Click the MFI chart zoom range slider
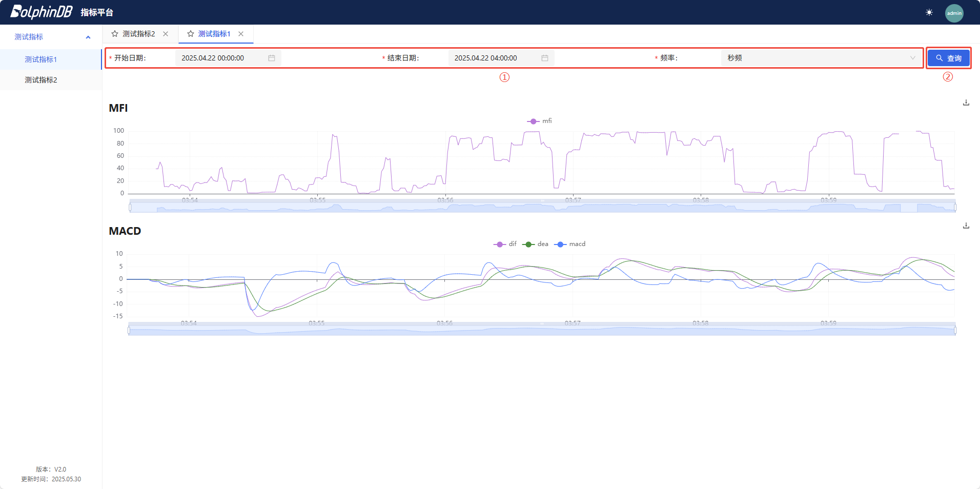Viewport: 980px width, 489px height. [x=542, y=207]
